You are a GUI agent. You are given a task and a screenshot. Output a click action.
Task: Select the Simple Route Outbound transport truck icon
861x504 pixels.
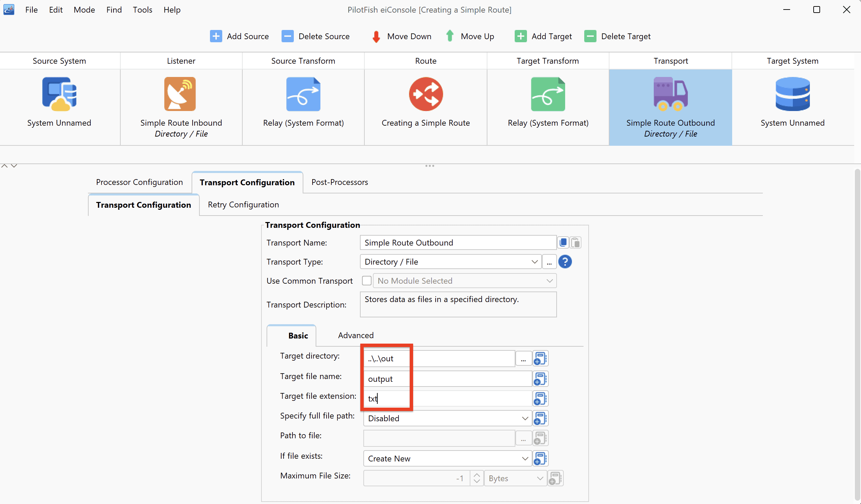click(x=670, y=94)
